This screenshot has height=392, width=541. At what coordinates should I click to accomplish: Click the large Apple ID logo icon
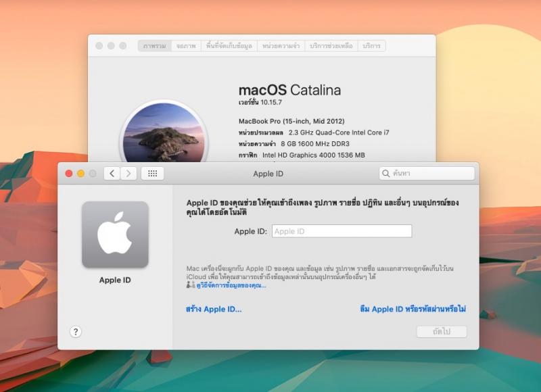pos(115,234)
